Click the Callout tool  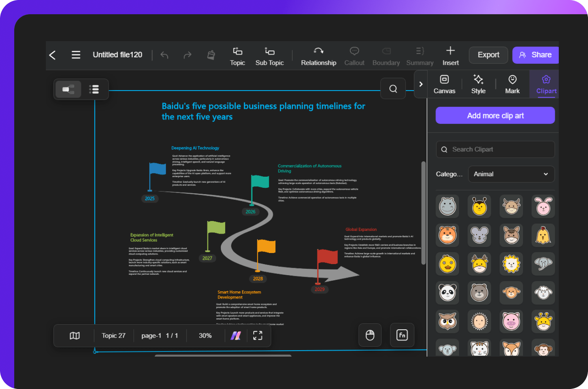point(354,56)
